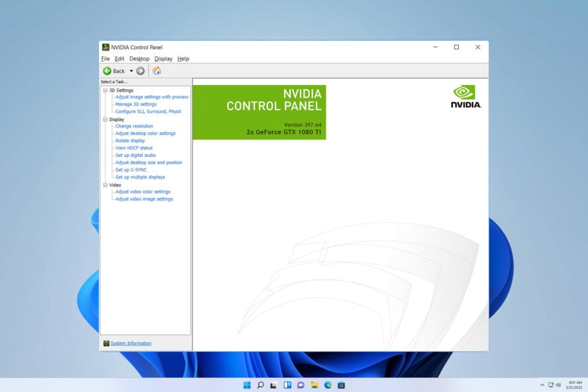
Task: Collapse the Video tree node
Action: click(106, 185)
